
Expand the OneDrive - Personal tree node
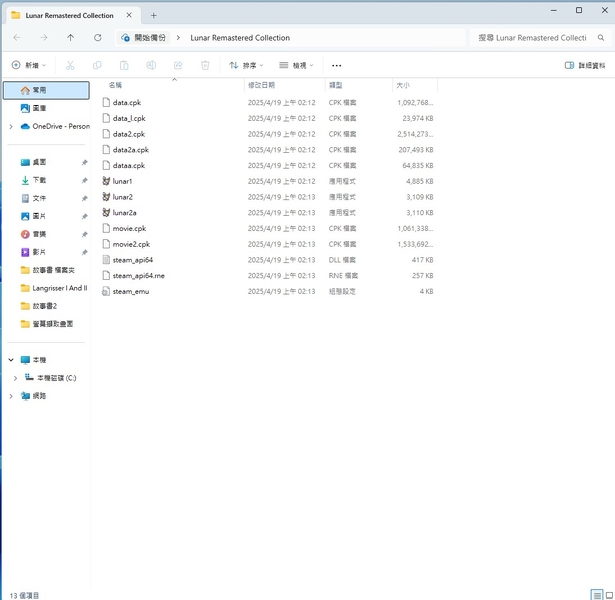click(x=11, y=126)
